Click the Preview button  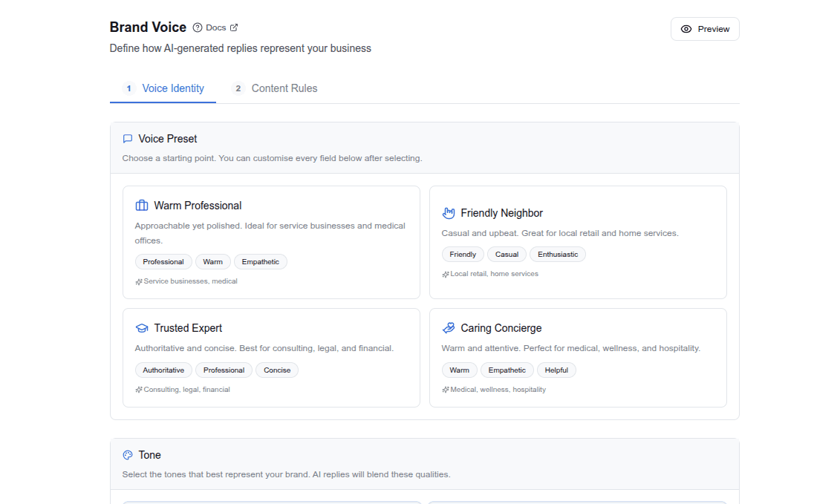coord(705,29)
